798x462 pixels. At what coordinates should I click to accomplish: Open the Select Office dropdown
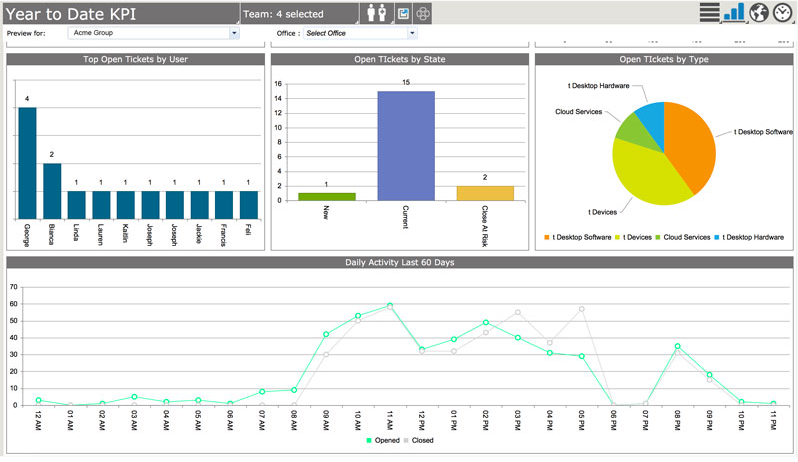click(360, 33)
